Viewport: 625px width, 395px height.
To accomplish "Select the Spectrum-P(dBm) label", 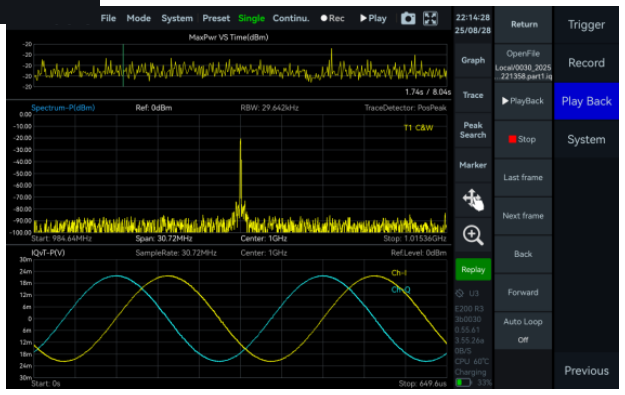I will click(63, 108).
